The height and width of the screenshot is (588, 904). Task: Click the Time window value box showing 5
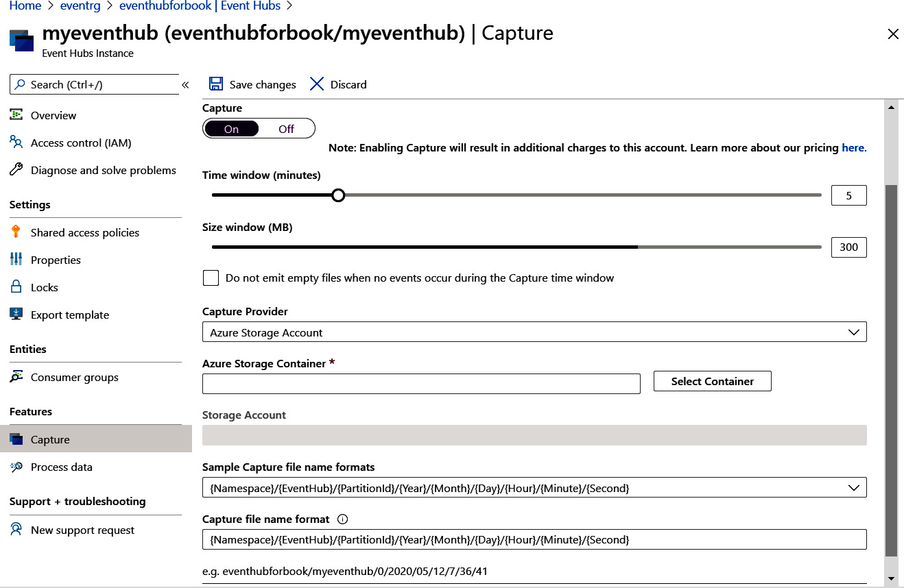848,195
